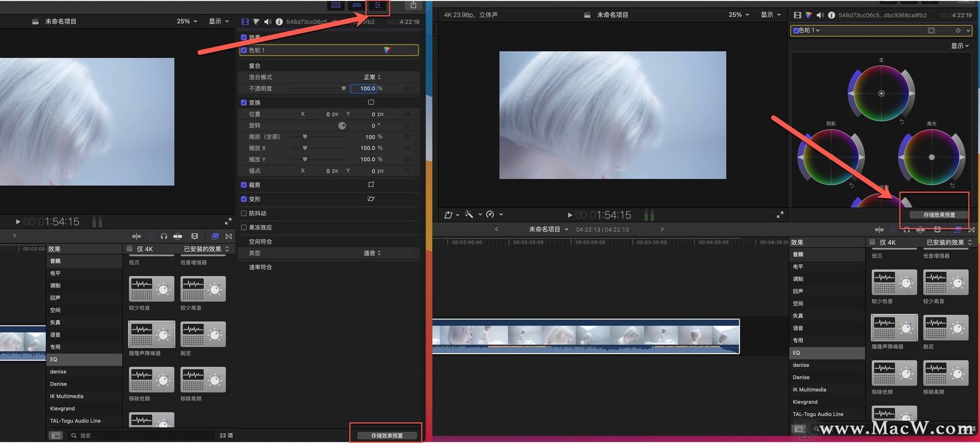Open the color inspector triangle icon in right window
Screen dimensions: 980x443
pyautogui.click(x=808, y=15)
